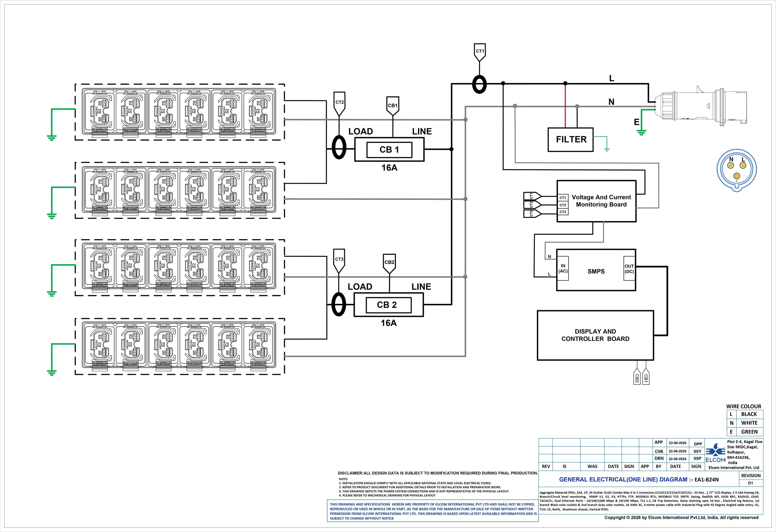Select the IN (AC) terminal box on SMPS
The image size is (776, 532).
[563, 268]
